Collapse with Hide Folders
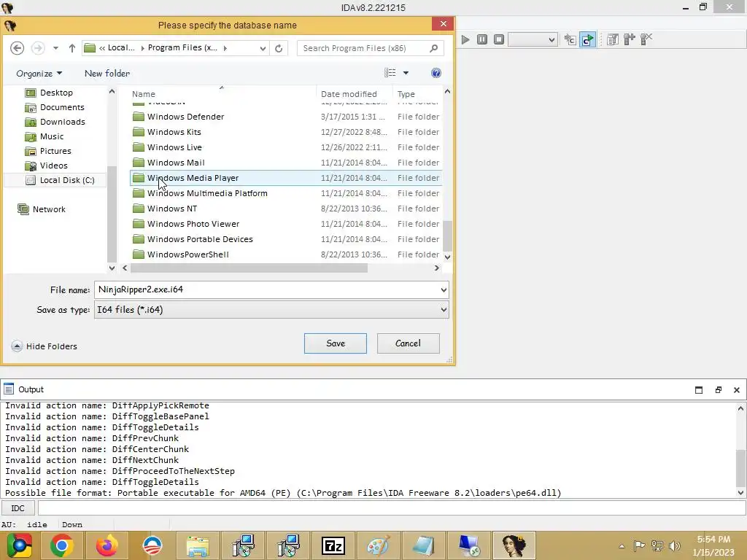The height and width of the screenshot is (560, 747). pyautogui.click(x=44, y=346)
